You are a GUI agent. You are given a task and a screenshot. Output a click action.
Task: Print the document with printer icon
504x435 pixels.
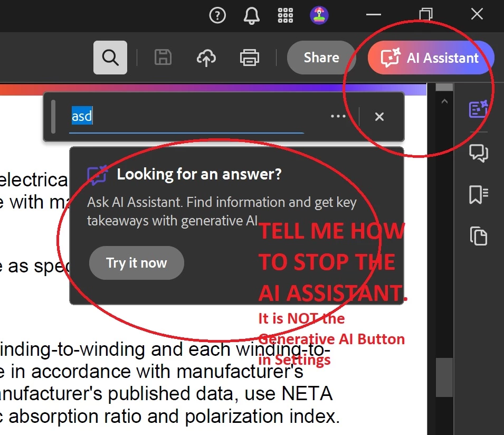click(x=250, y=58)
